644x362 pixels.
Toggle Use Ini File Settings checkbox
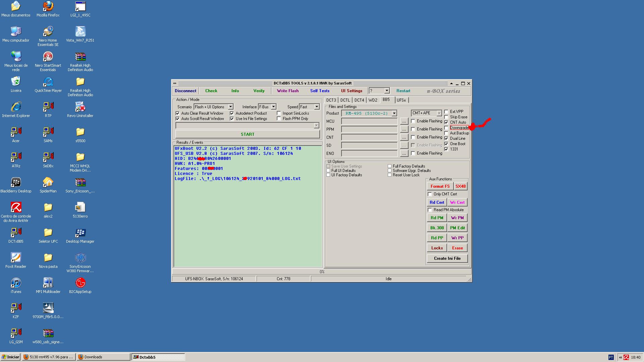point(232,119)
